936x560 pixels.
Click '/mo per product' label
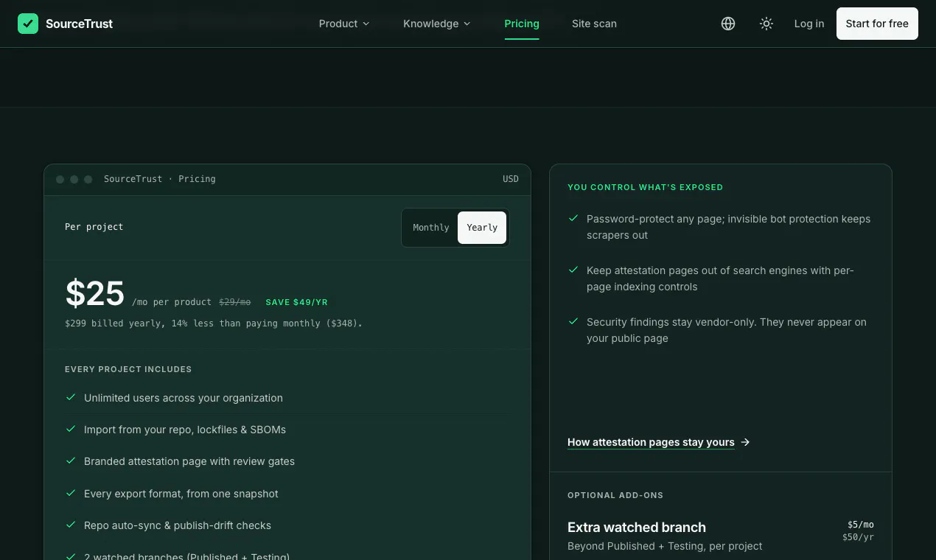[172, 302]
